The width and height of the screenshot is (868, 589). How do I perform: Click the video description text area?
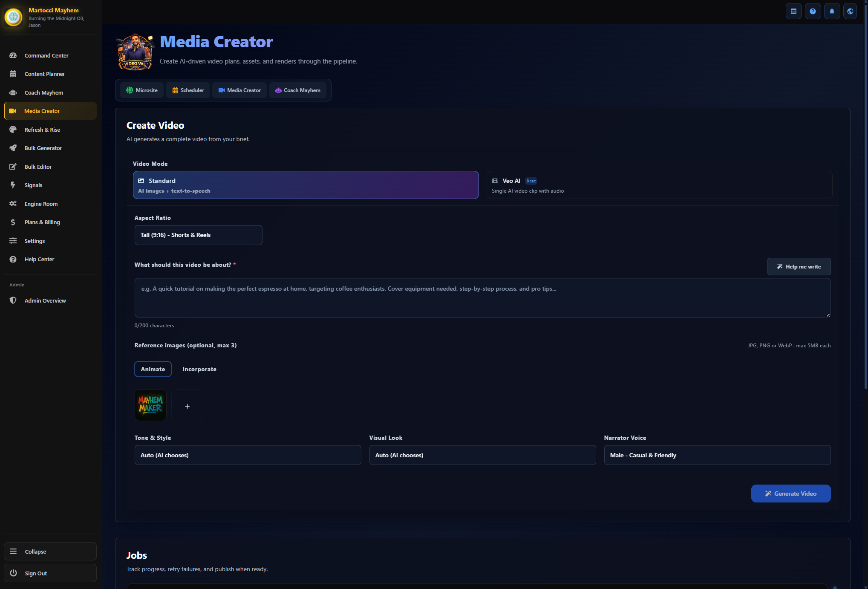click(x=482, y=297)
